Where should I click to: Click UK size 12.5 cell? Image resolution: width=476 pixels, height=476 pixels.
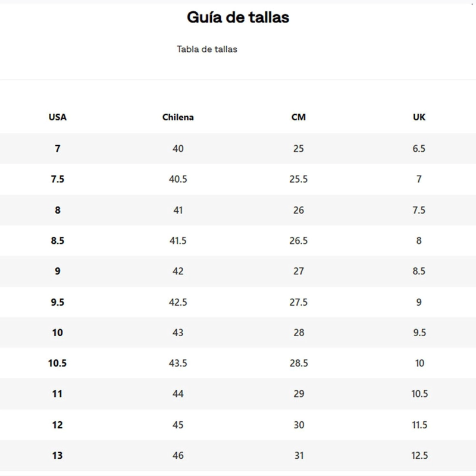(419, 455)
